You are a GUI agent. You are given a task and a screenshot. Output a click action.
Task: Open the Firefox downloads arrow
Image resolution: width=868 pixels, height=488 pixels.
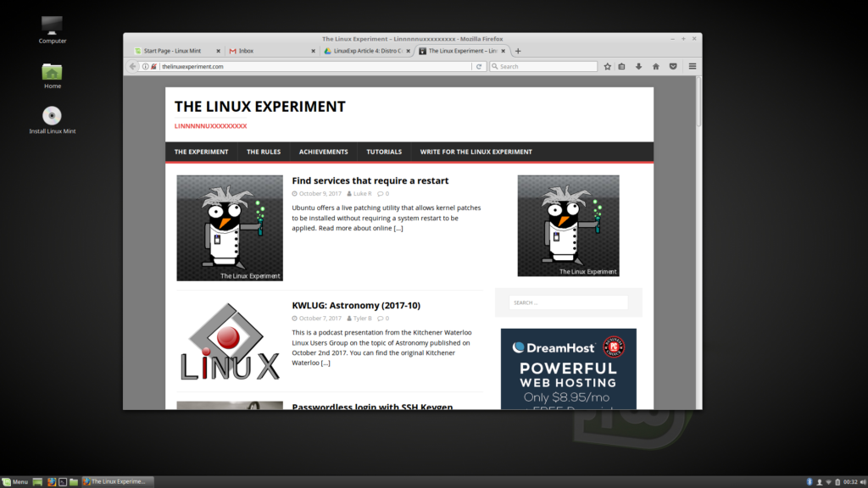click(x=638, y=66)
